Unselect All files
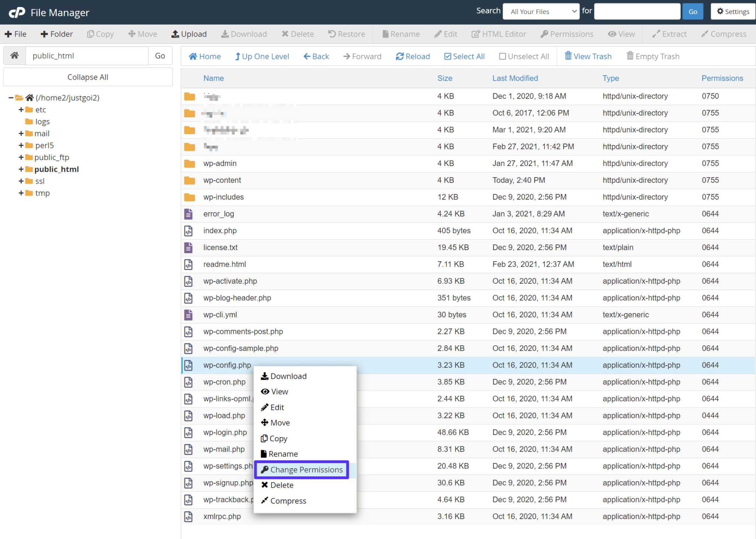756x539 pixels. click(x=524, y=56)
